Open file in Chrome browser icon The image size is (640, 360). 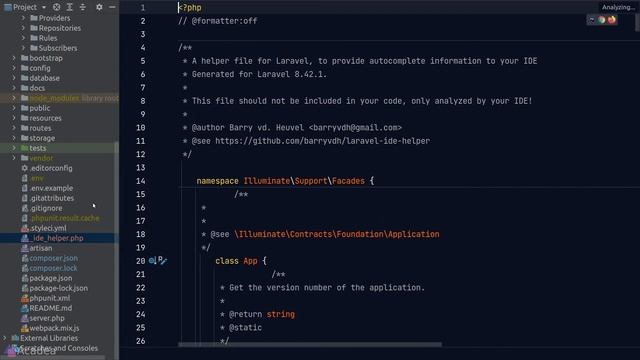pyautogui.click(x=602, y=20)
